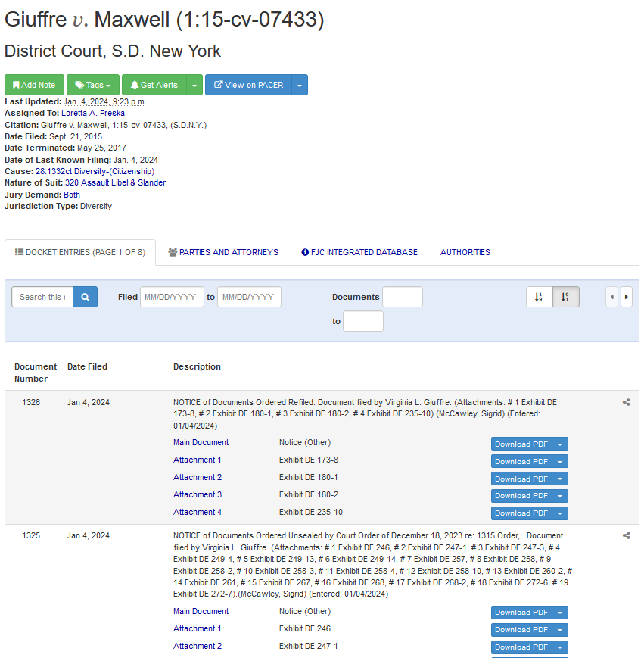This screenshot has height=658, width=644.
Task: Download PDF for Exhibit DE 235-10
Action: (521, 513)
